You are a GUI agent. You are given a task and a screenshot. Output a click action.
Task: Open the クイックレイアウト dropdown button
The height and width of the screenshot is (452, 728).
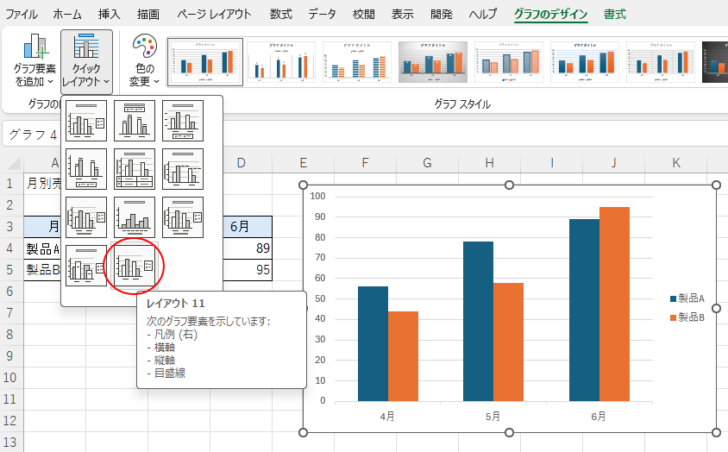(86, 60)
